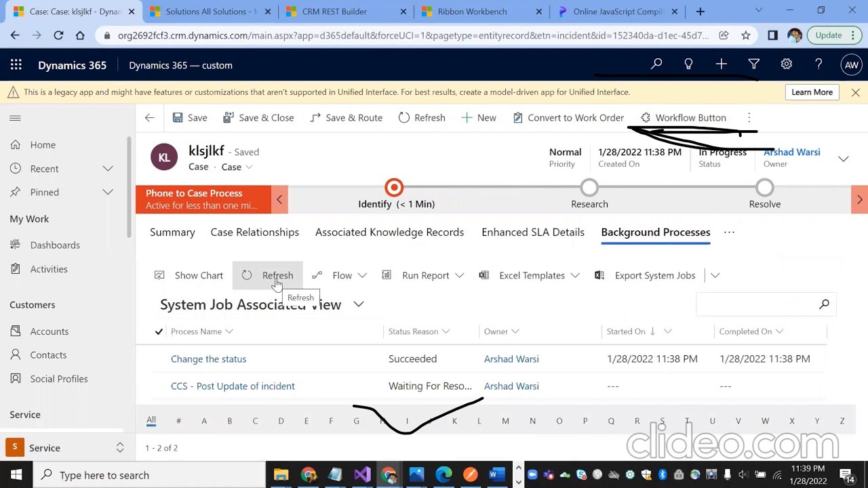The width and height of the screenshot is (868, 488).
Task: Sort by the Process Name column header
Action: point(201,331)
